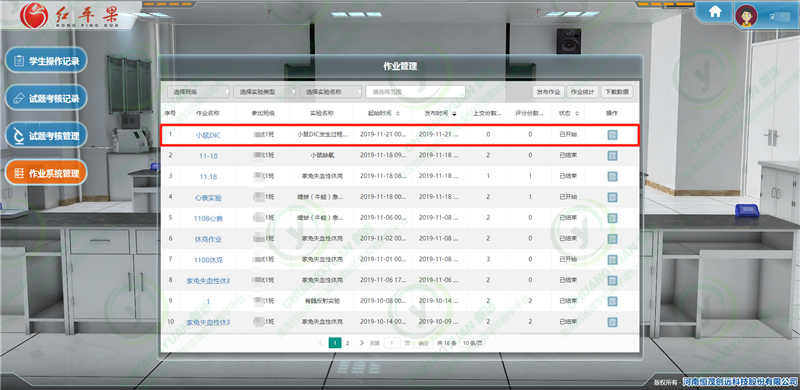Select page 2 in pagination
The width and height of the screenshot is (800, 390).
point(347,343)
